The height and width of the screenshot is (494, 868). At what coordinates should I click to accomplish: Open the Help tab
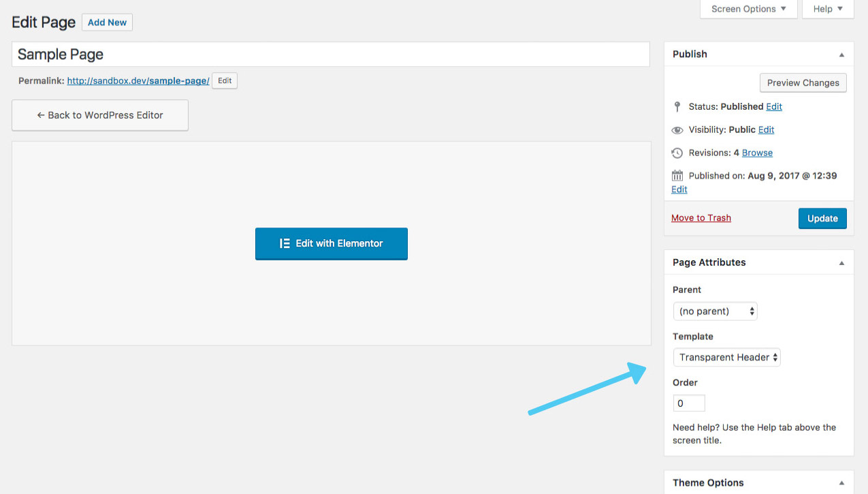coord(826,9)
